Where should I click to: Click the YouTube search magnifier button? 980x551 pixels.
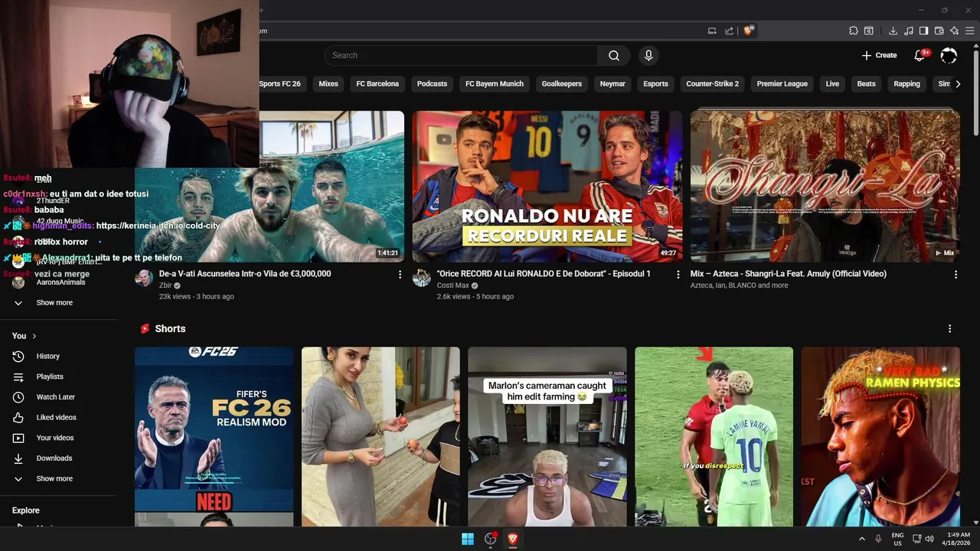point(614,55)
